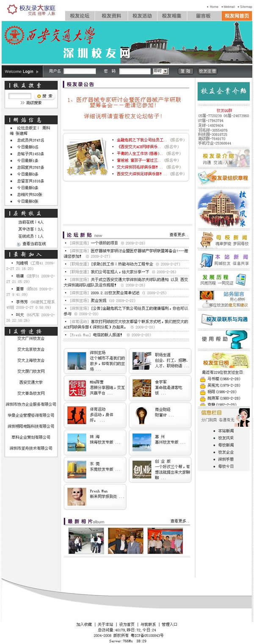
Task: Select 校友企业 in 信息栏目 list
Action: click(x=226, y=452)
